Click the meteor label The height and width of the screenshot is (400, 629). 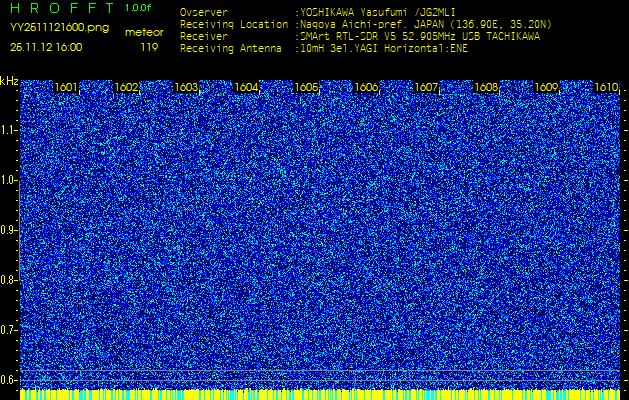[x=144, y=33]
